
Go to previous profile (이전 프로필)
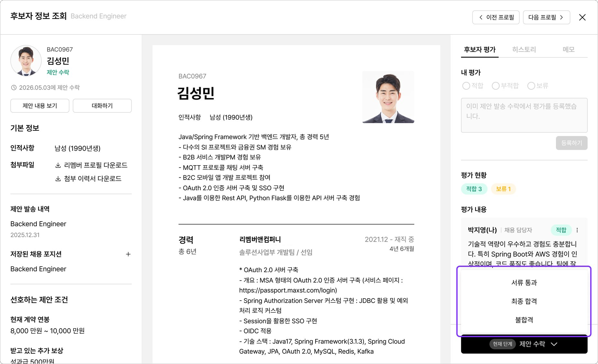point(496,17)
